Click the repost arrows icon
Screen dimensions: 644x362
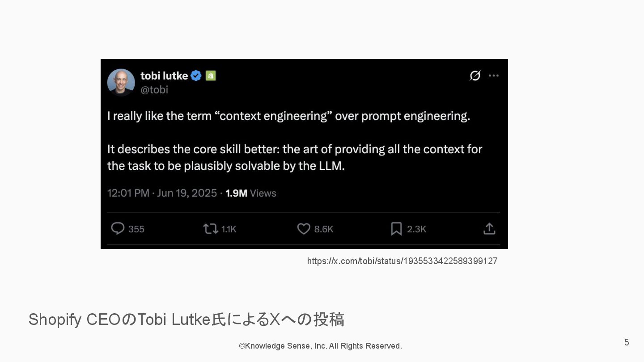[x=210, y=229]
